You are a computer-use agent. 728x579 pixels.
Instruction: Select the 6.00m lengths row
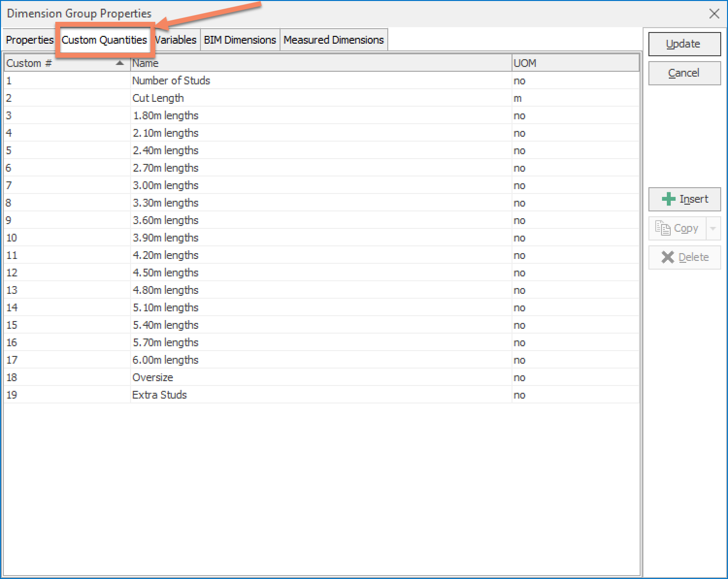click(322, 360)
